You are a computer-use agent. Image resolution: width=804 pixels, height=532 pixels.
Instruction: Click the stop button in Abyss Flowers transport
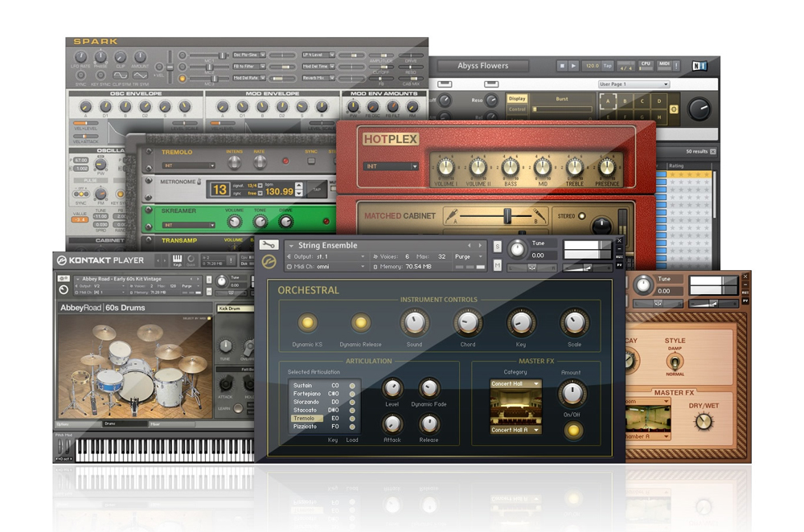click(x=562, y=66)
